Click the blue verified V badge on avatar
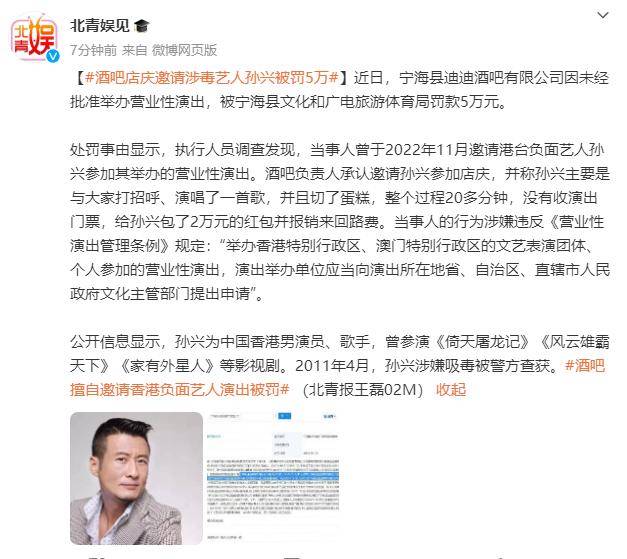This screenshot has width=627, height=559. [x=52, y=56]
